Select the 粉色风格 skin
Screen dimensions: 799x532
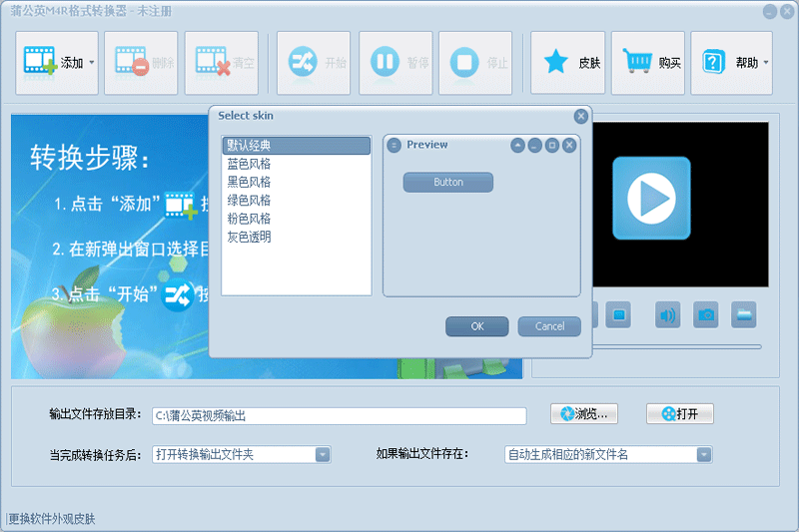pos(296,219)
